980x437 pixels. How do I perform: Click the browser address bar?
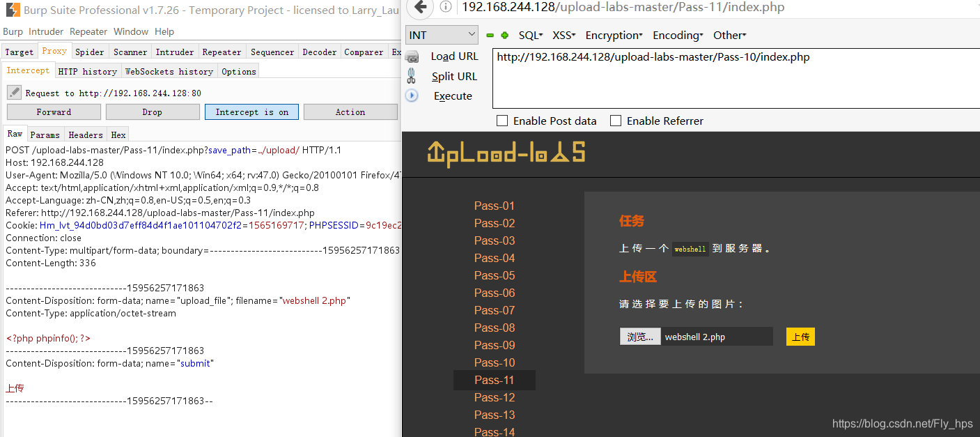pos(717,8)
